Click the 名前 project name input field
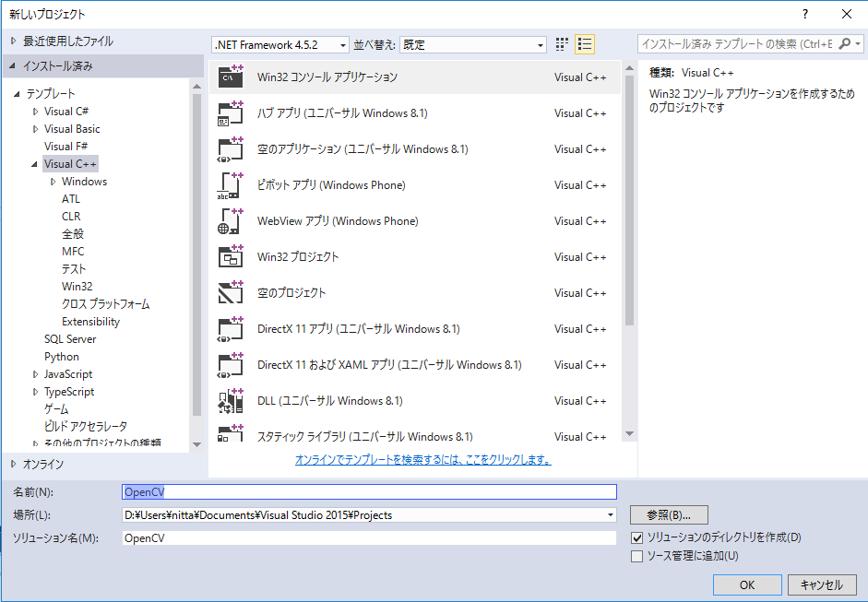This screenshot has height=602, width=868. pos(369,492)
